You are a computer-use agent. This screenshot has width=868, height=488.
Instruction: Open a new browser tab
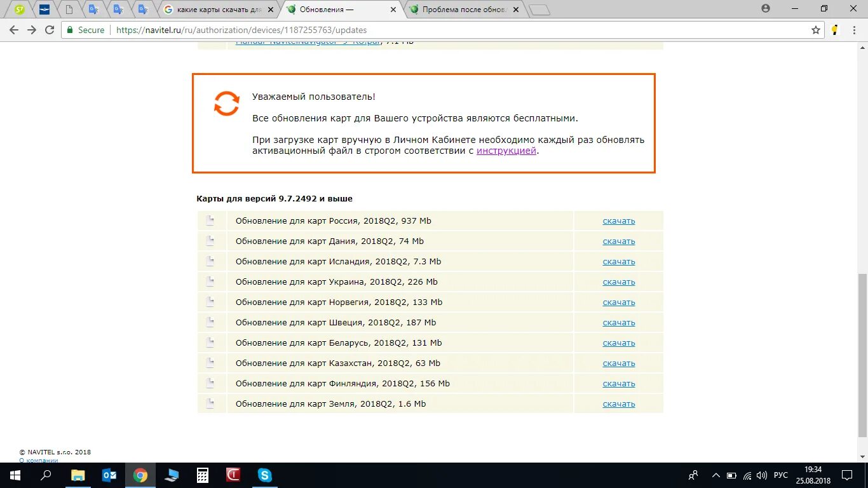click(539, 10)
